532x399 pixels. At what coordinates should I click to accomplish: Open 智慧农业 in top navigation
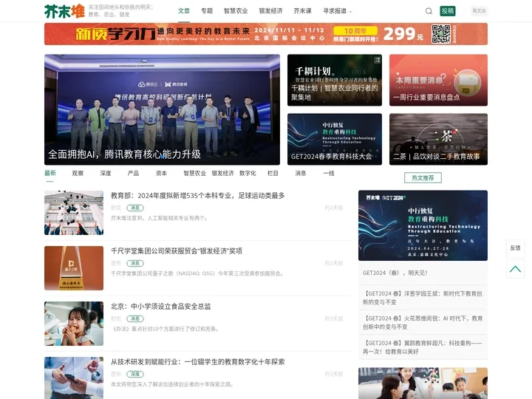click(x=236, y=11)
